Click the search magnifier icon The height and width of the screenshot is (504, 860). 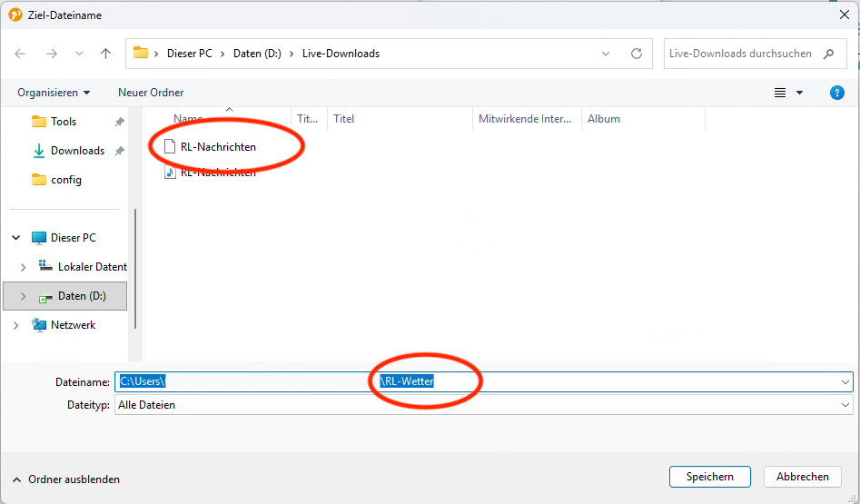(828, 54)
